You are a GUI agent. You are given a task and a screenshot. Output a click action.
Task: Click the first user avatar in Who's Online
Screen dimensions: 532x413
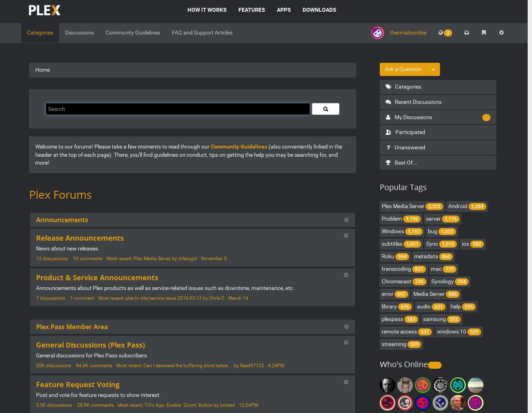click(x=388, y=385)
